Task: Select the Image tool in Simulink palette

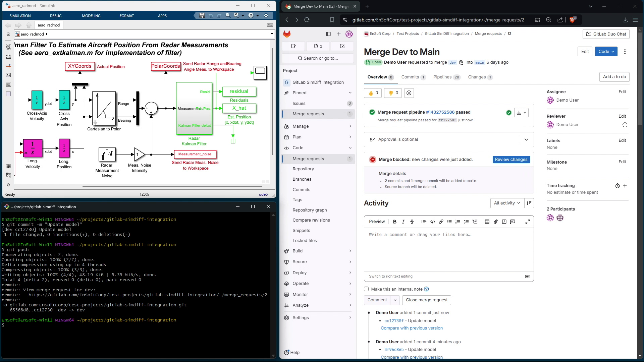Action: [x=8, y=84]
